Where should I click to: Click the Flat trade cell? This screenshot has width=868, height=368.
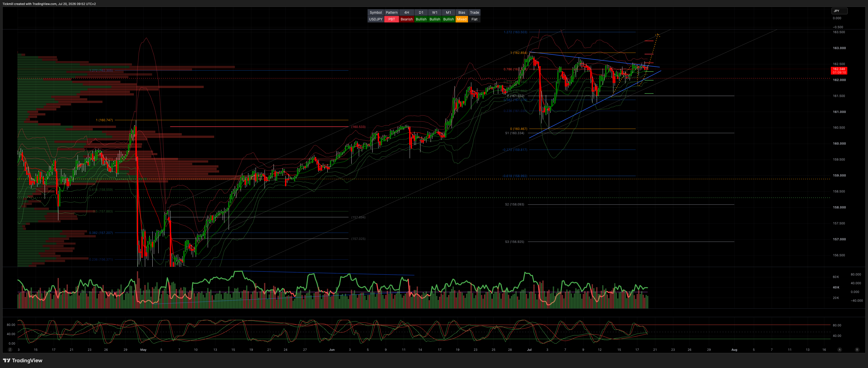tap(475, 19)
